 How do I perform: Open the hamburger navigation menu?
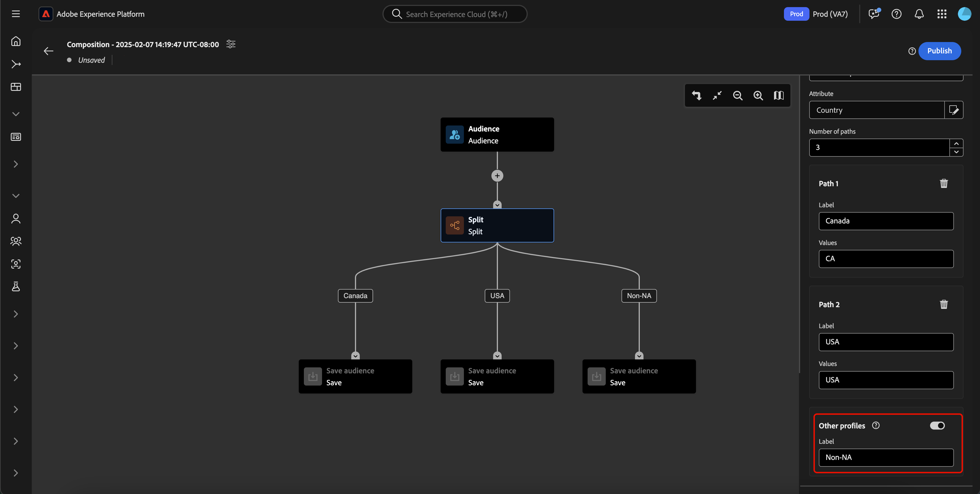(16, 14)
